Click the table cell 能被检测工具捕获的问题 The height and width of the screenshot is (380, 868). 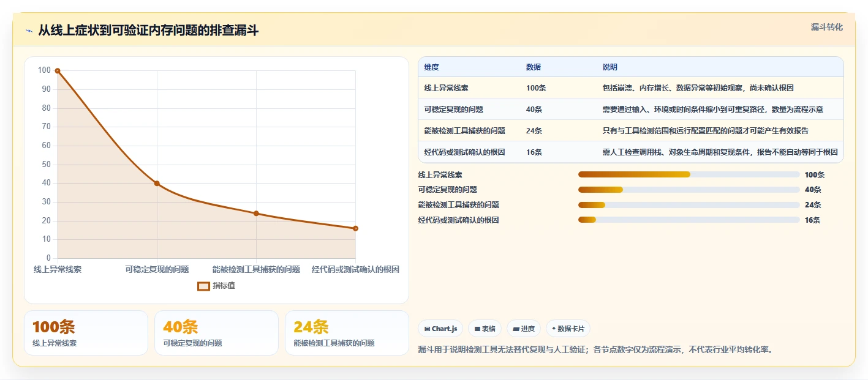click(x=465, y=131)
